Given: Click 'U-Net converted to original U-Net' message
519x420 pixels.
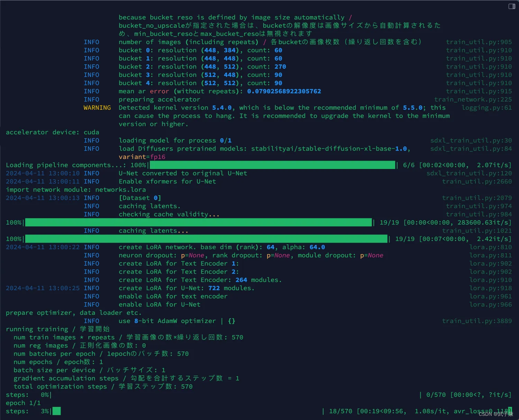Looking at the screenshot, I should tap(183, 173).
